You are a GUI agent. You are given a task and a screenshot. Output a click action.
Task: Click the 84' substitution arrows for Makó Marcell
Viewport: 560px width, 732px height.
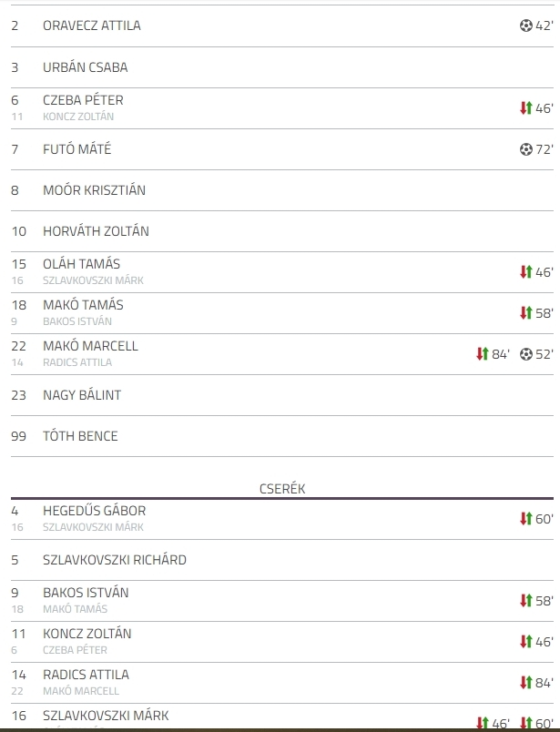[482, 354]
